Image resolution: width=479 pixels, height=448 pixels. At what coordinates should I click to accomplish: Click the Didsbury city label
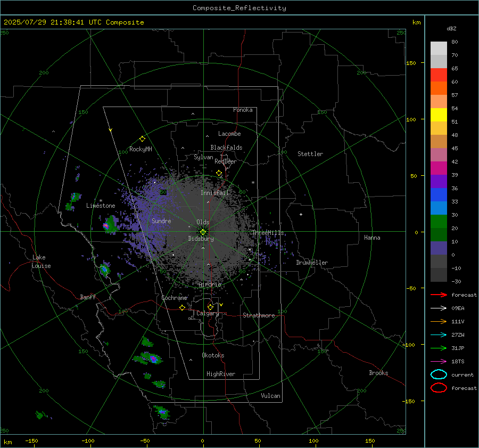pos(201,239)
